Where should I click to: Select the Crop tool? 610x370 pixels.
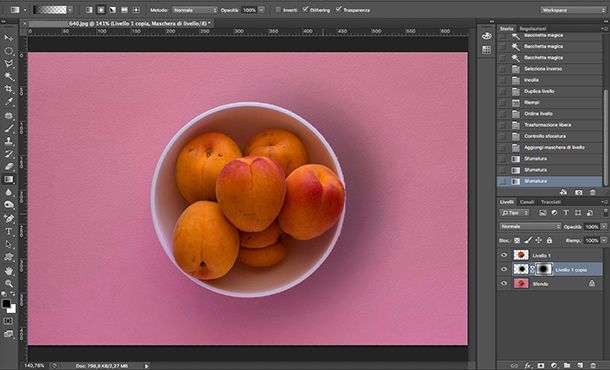(9, 89)
